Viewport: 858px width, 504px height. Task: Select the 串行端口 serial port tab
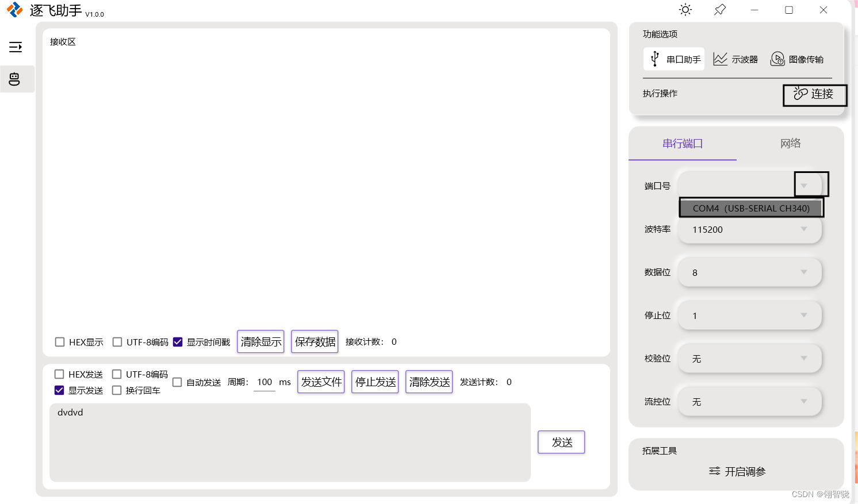pyautogui.click(x=682, y=143)
